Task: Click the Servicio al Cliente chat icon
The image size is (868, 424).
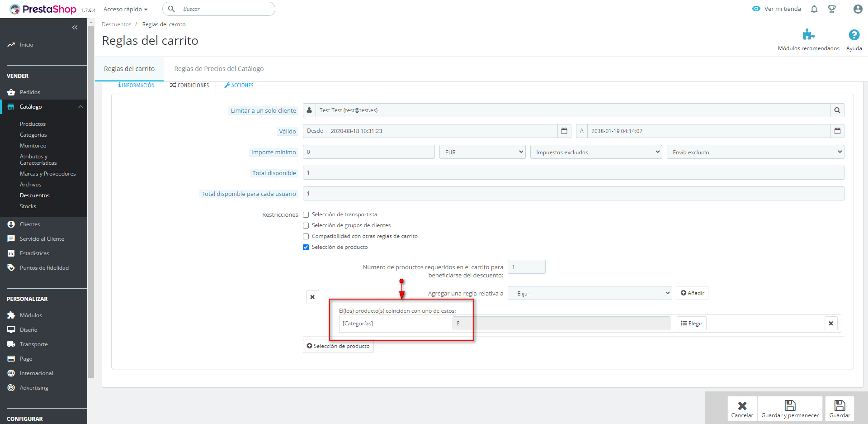Action: click(11, 239)
